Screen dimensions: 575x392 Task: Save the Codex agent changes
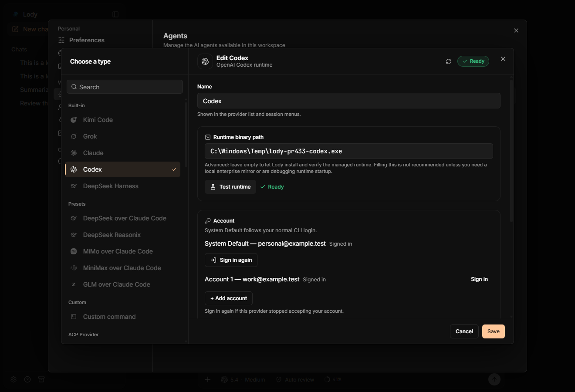click(493, 331)
